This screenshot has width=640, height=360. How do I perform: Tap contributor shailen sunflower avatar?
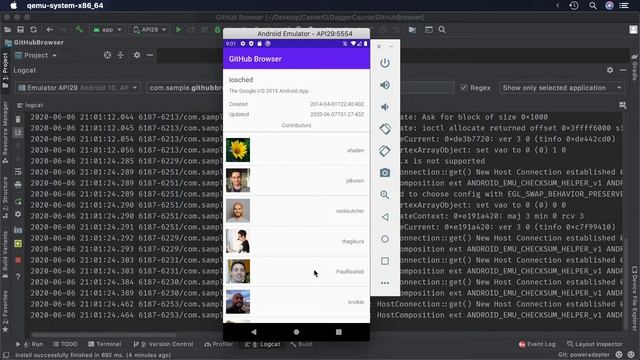[238, 150]
